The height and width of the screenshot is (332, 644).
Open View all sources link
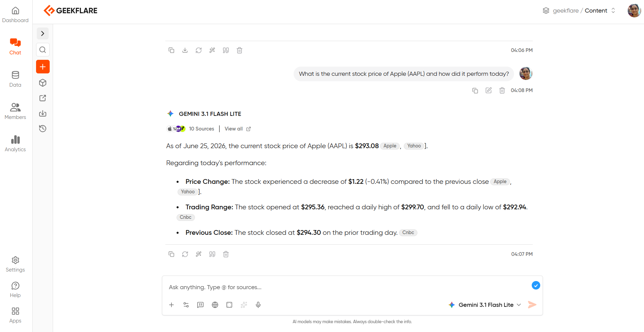(237, 129)
